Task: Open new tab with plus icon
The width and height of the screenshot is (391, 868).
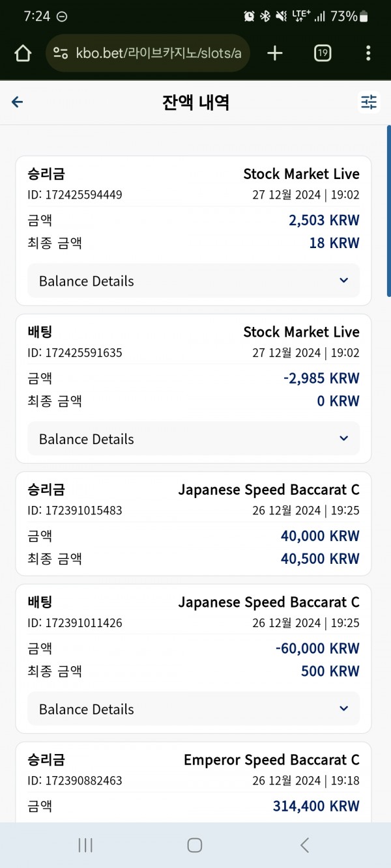Action: point(275,53)
